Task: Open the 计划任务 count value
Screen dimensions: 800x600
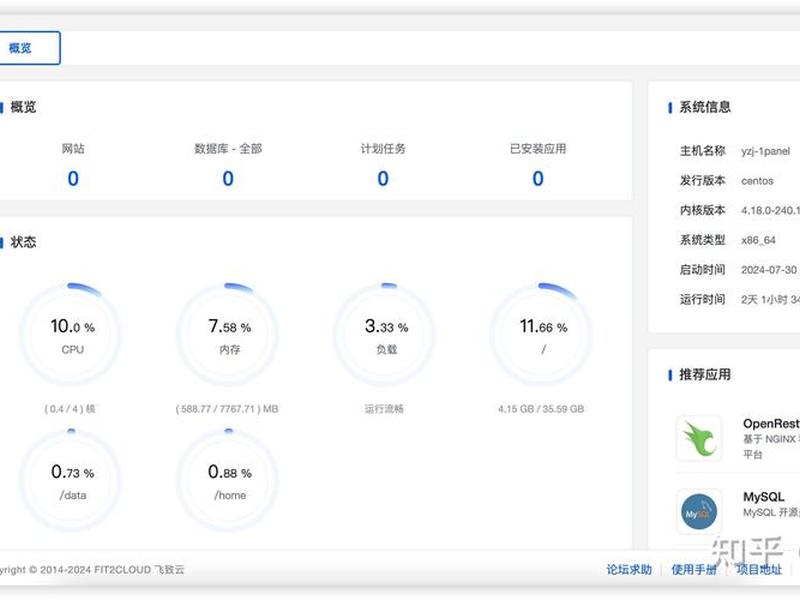Action: [383, 179]
